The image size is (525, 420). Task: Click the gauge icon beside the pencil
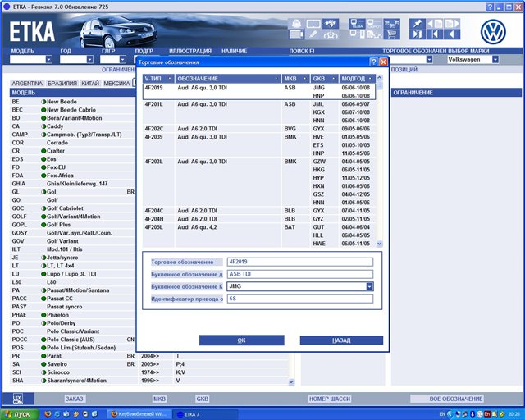click(x=331, y=34)
